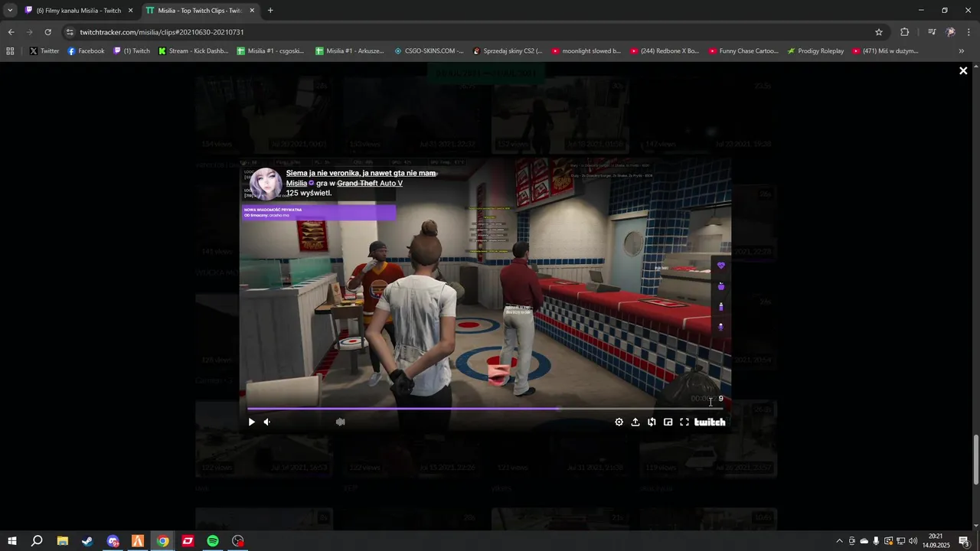Open the 'Funny Chase Cartoo...' bookmark
The height and width of the screenshot is (551, 980).
point(743,51)
